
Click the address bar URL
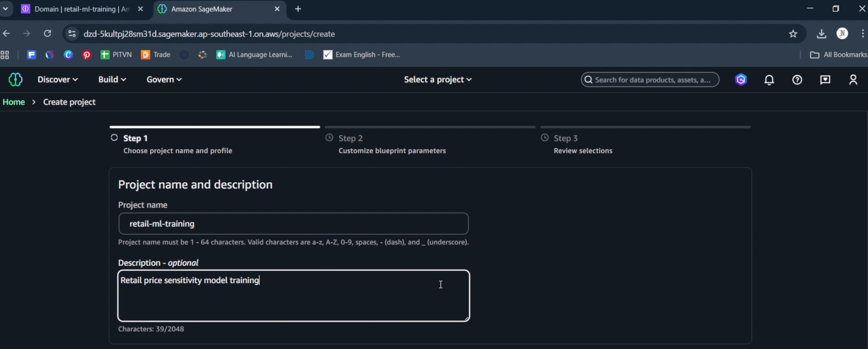pos(209,34)
